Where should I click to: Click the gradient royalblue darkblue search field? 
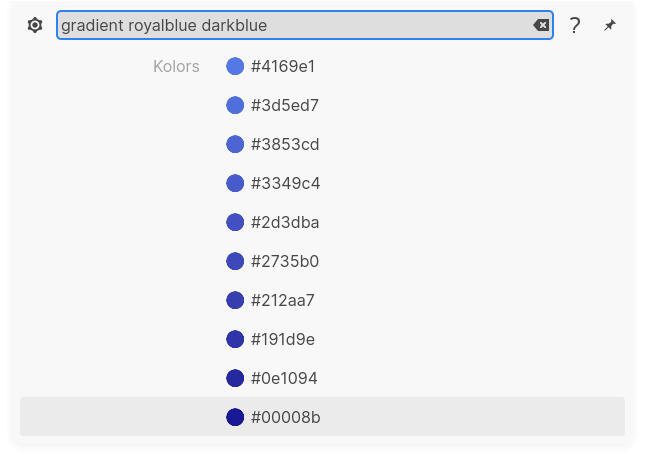pos(305,25)
